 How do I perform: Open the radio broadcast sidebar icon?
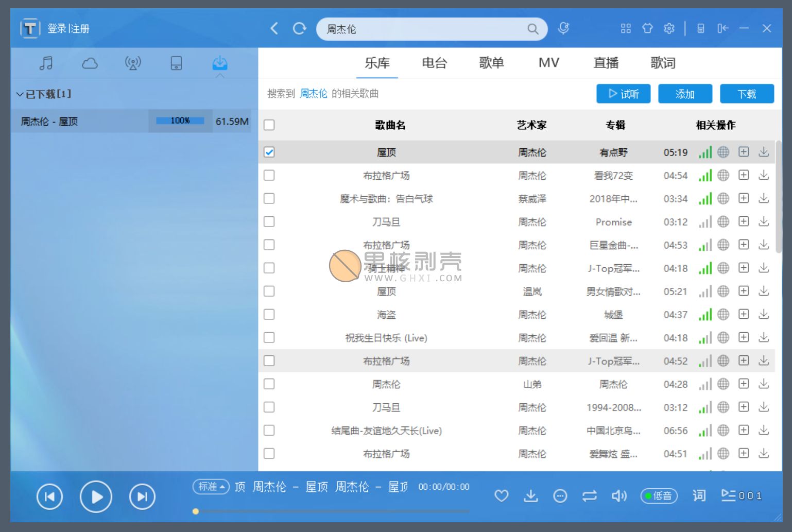(132, 63)
